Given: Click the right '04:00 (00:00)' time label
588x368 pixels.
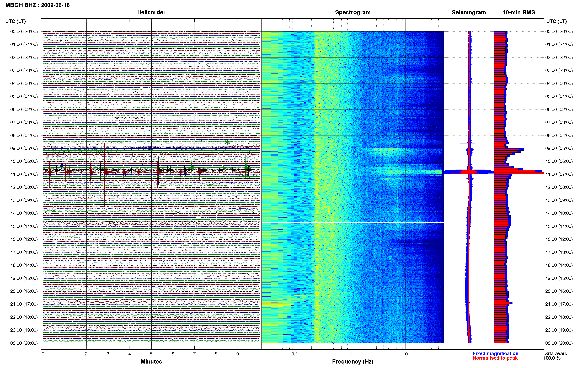Looking at the screenshot, I should [x=559, y=83].
